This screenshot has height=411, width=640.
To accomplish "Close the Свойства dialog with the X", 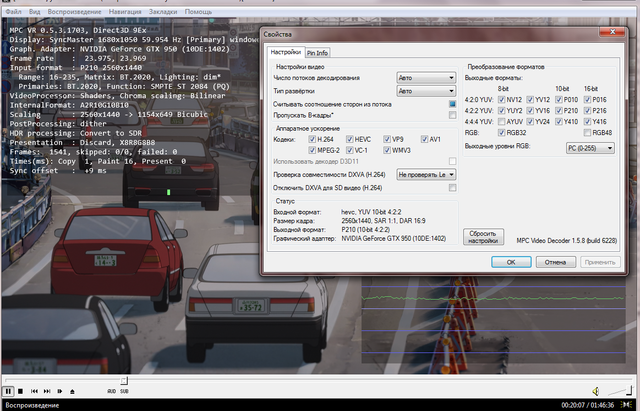I will click(x=612, y=31).
